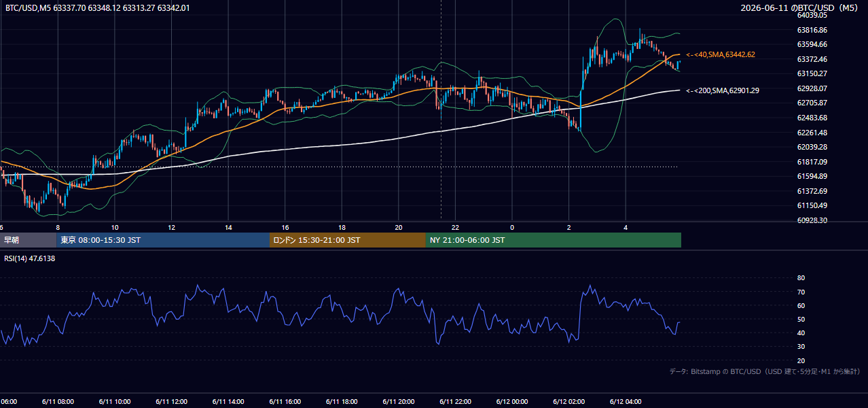The width and height of the screenshot is (868, 408).
Task: Click price axis value 63372.46
Action: [812, 59]
